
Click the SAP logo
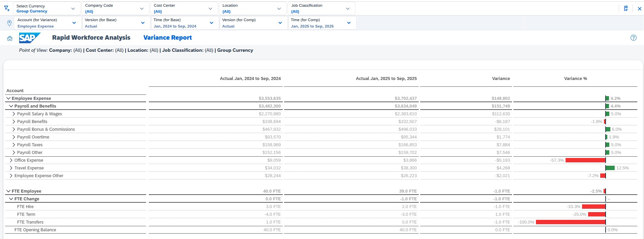[x=29, y=38]
